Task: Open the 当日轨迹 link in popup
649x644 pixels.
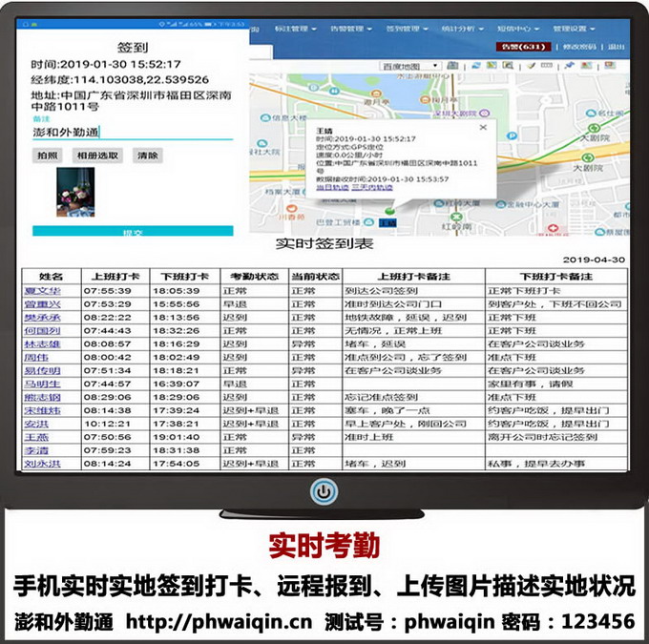Action: (332, 188)
